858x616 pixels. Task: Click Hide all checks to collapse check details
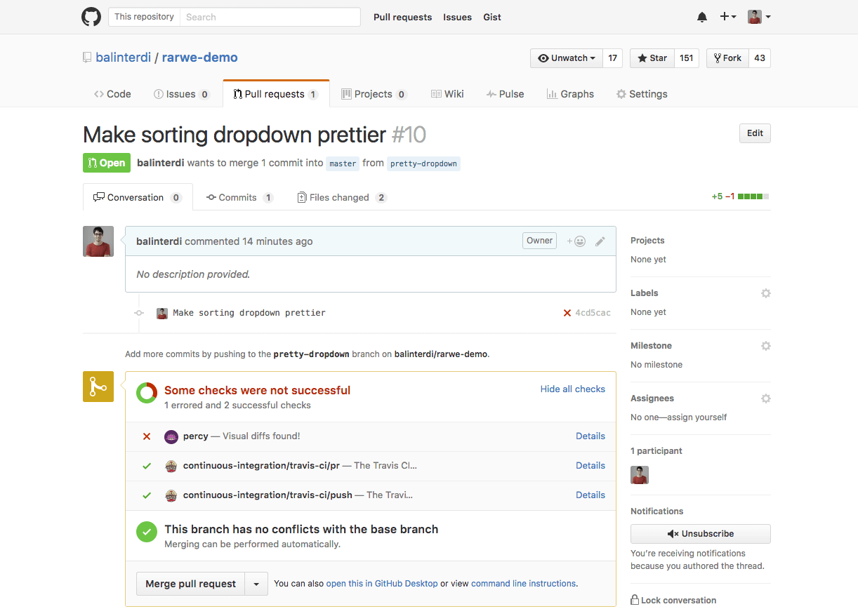[572, 389]
